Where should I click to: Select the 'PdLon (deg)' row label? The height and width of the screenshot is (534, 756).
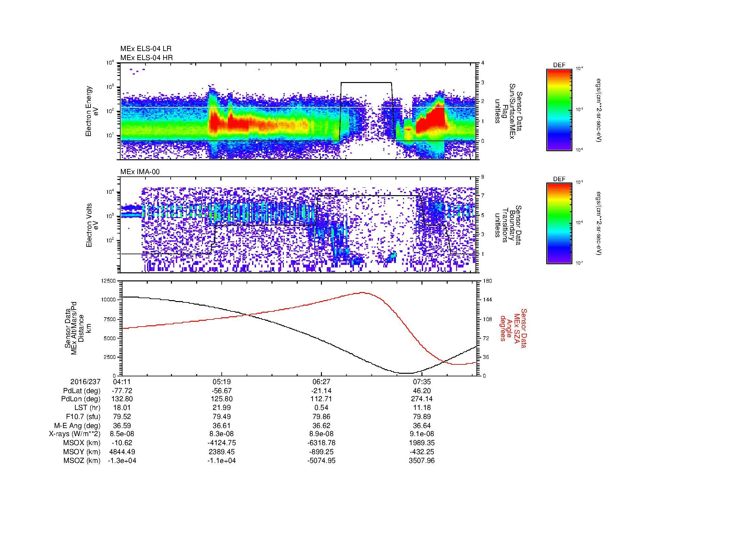(x=81, y=399)
